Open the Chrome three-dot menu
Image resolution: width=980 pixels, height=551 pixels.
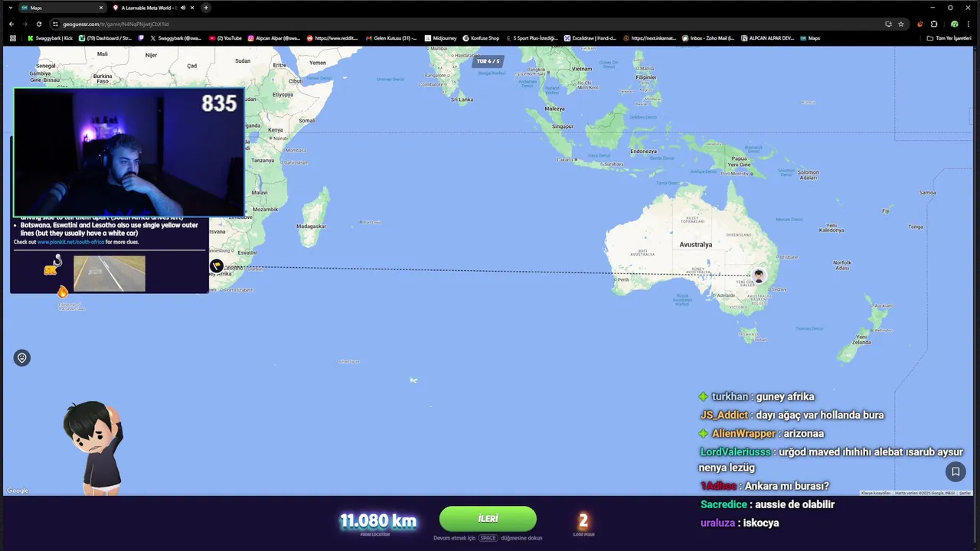point(969,24)
